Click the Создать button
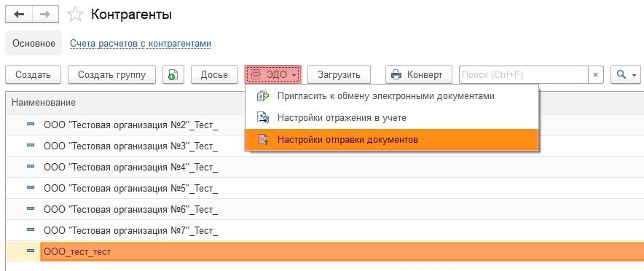The height and width of the screenshot is (271, 644). [34, 75]
